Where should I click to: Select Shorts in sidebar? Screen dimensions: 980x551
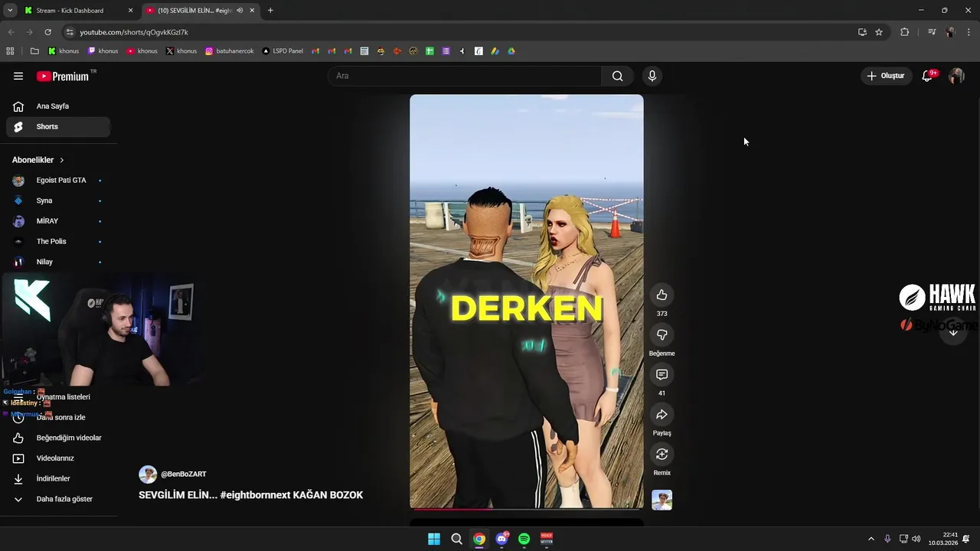58,126
